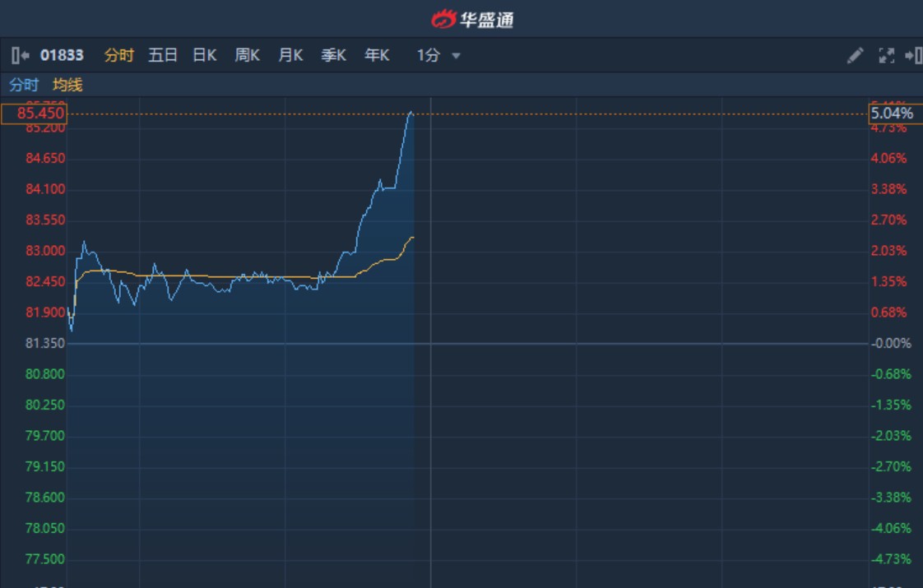Screen dimensions: 923x588
Task: Toggle the 分时 line legend
Action: coord(24,85)
